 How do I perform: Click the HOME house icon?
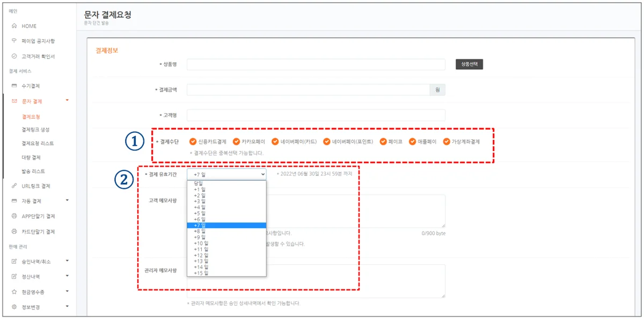(14, 26)
